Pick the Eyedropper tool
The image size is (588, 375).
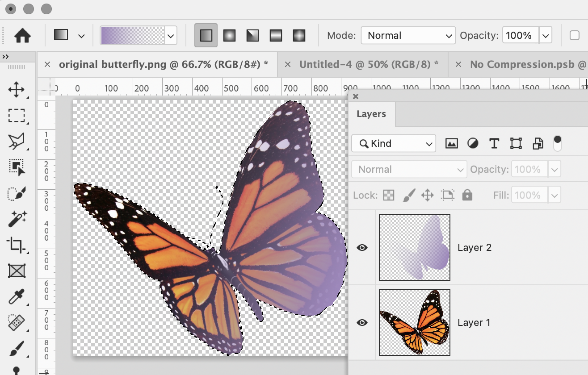tap(17, 296)
